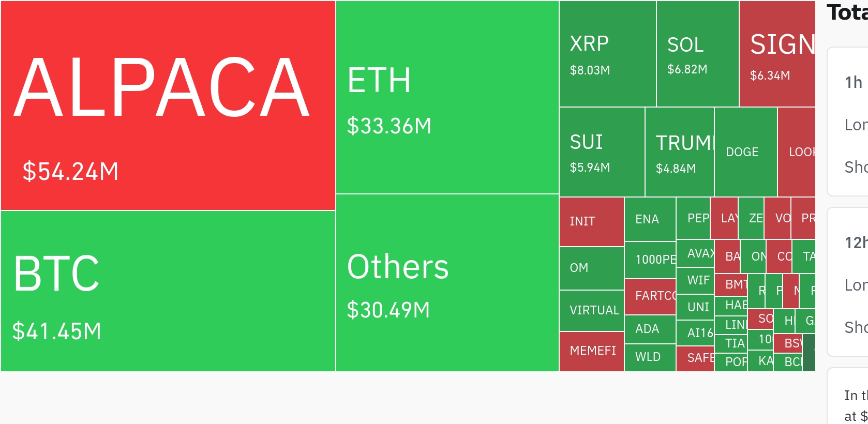The image size is (868, 424).
Task: Click the SOL $6.82M tile
Action: tap(697, 54)
